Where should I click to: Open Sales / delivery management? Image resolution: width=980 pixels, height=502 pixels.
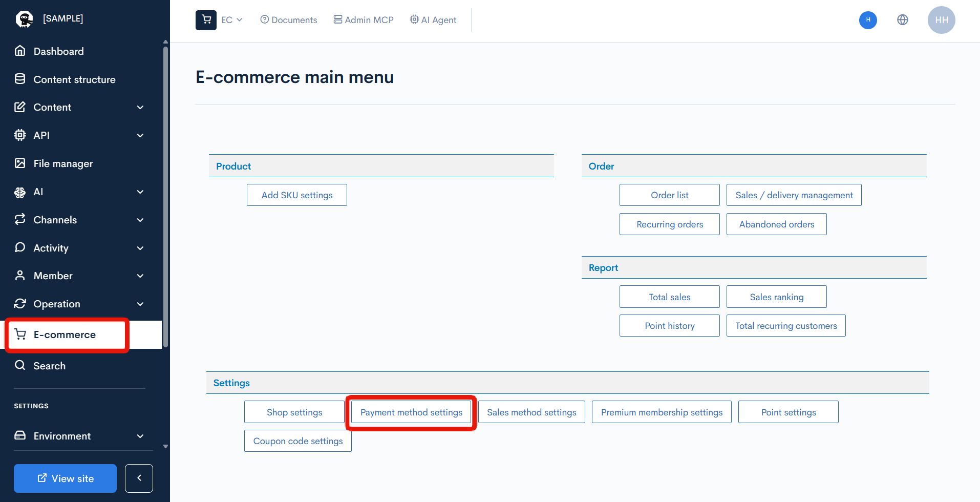point(794,195)
